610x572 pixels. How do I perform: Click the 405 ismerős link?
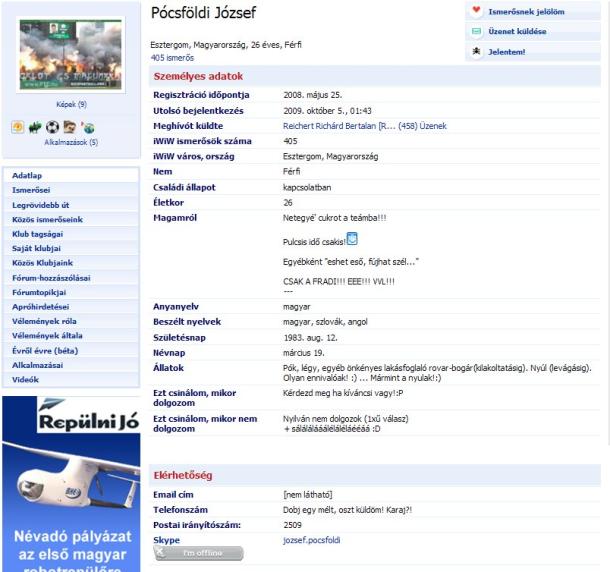coord(172,58)
